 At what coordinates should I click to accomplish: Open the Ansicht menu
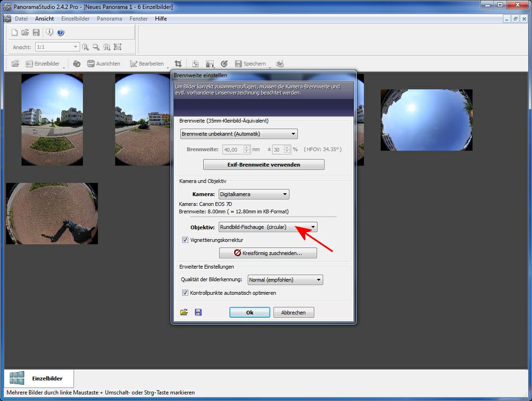[x=44, y=19]
